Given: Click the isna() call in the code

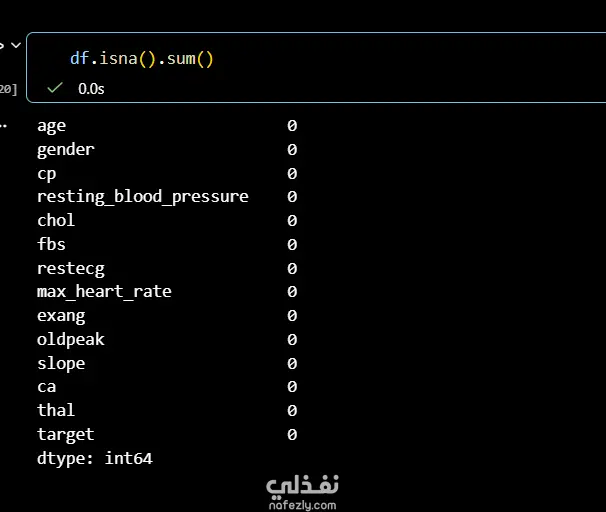Looking at the screenshot, I should tap(128, 59).
